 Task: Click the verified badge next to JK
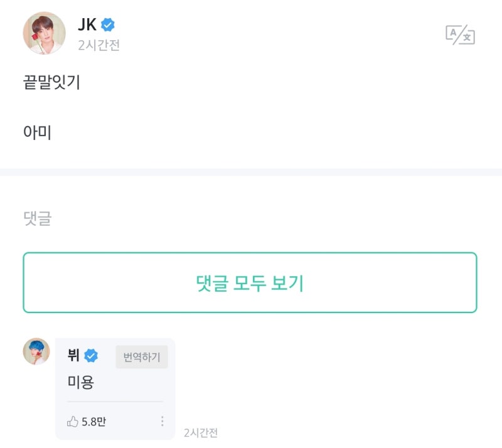(x=108, y=26)
